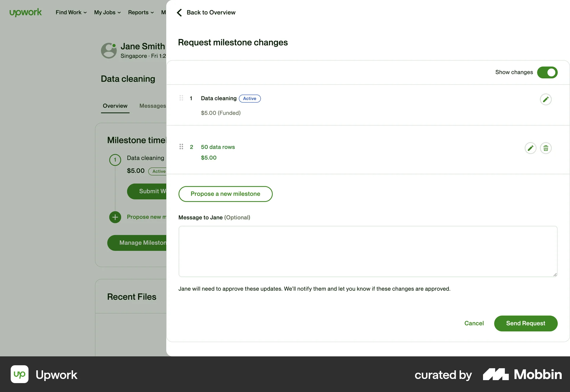Open Jane Smith's profile avatar

tap(109, 50)
